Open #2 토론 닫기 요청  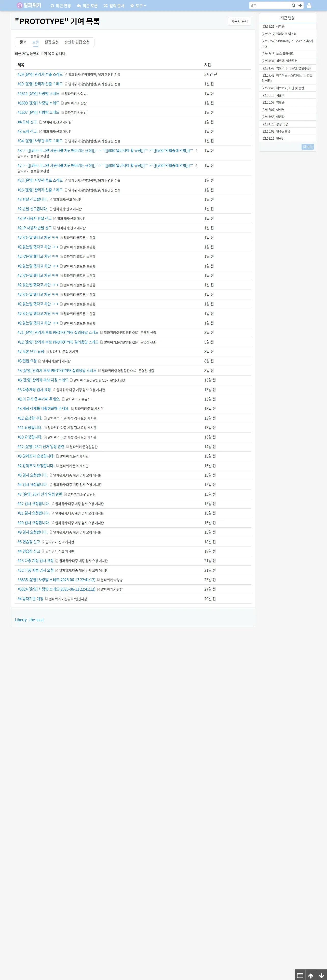click(x=31, y=352)
